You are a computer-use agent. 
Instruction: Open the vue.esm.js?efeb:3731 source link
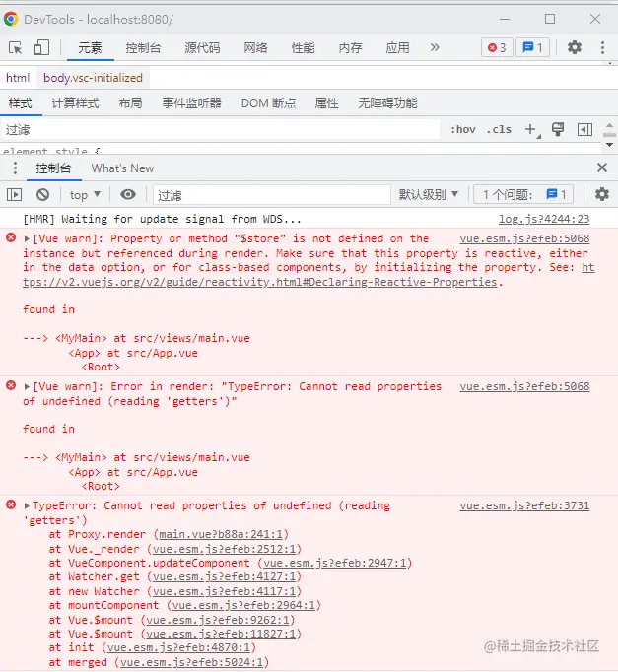coord(524,505)
